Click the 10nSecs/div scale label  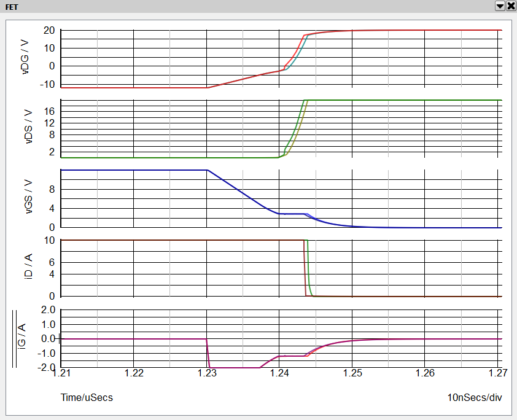tap(475, 397)
